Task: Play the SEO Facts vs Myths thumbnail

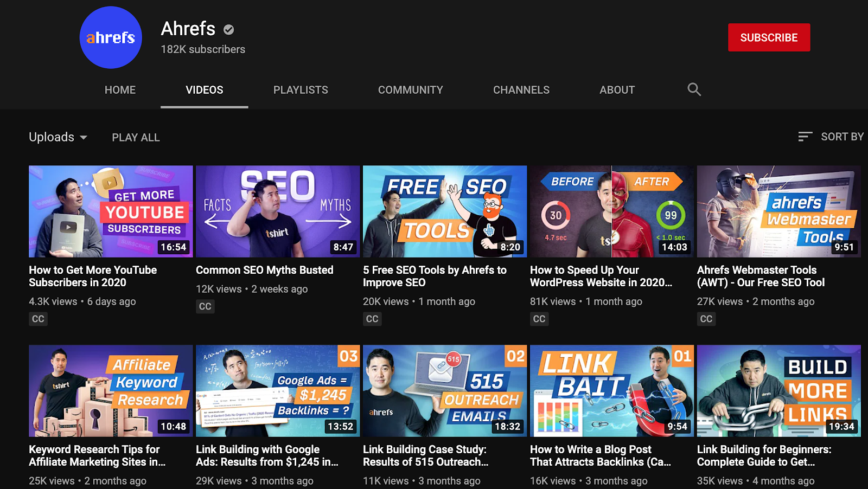Action: 278,211
